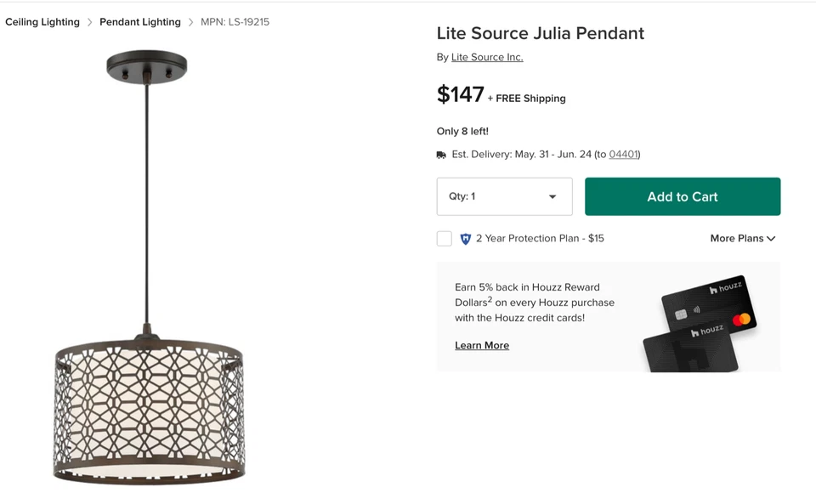Change the delivery zip code 04401
Image resolution: width=816 pixels, height=504 pixels.
(x=623, y=155)
